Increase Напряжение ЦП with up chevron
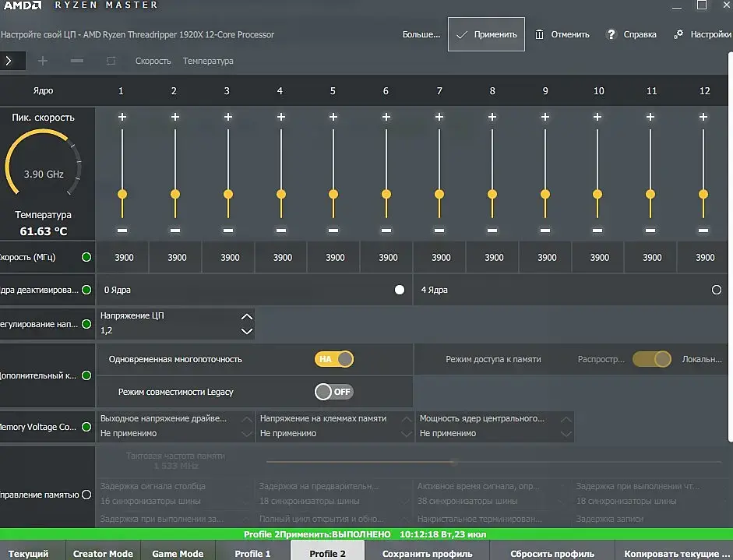The height and width of the screenshot is (560, 733). tap(247, 316)
